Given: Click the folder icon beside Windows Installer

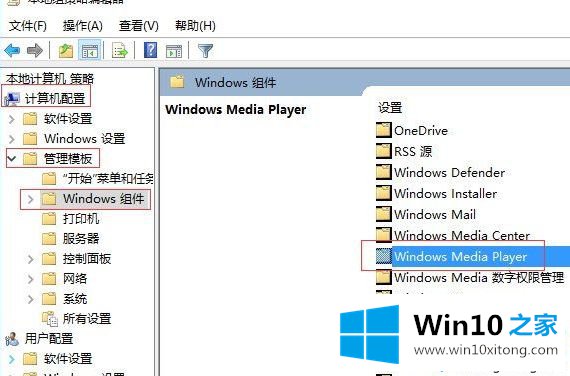Looking at the screenshot, I should click(384, 193).
